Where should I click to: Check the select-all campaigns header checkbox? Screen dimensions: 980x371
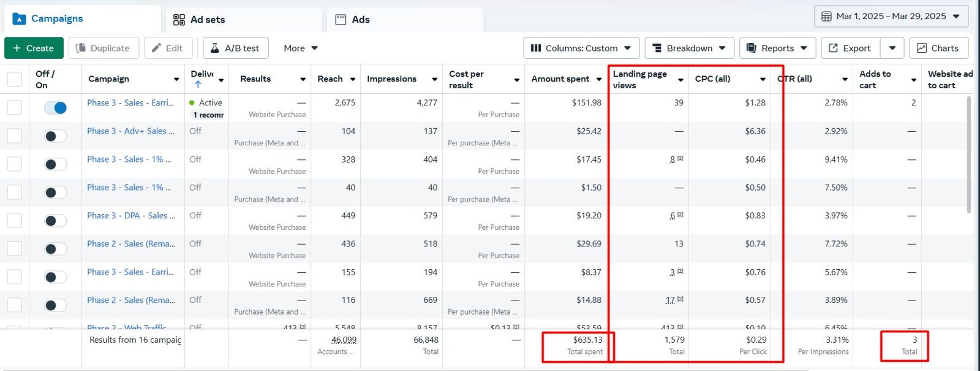pos(14,79)
